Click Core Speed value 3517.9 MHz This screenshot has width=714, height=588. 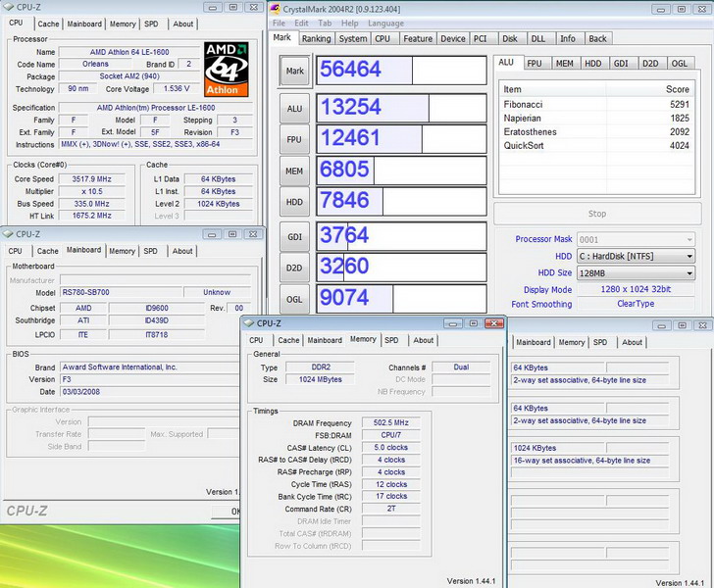[91, 179]
